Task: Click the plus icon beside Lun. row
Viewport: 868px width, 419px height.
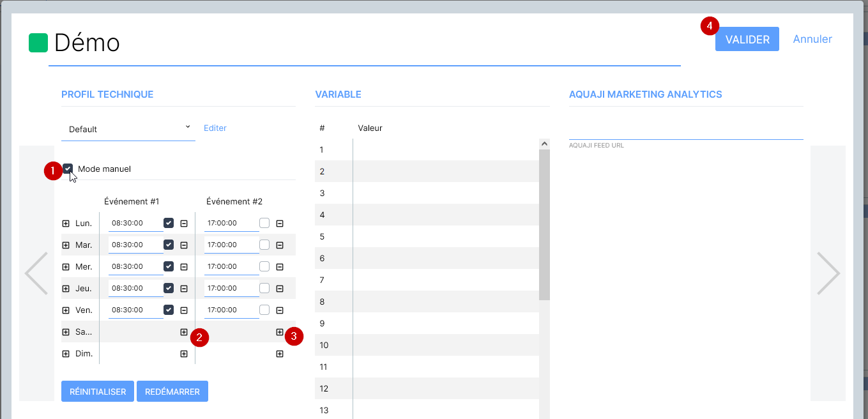Action: tap(66, 224)
